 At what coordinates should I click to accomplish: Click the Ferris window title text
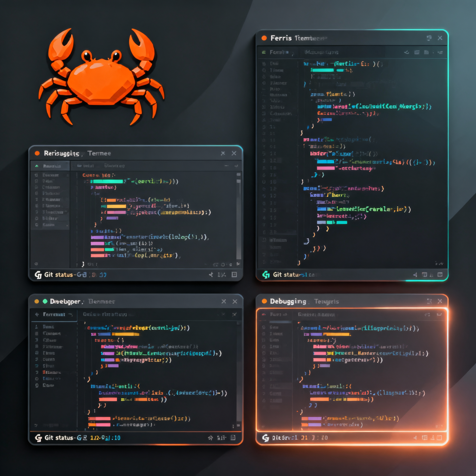click(299, 38)
